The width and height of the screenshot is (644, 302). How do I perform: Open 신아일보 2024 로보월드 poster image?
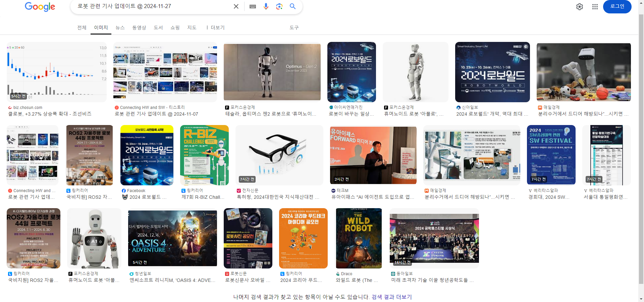pos(492,72)
